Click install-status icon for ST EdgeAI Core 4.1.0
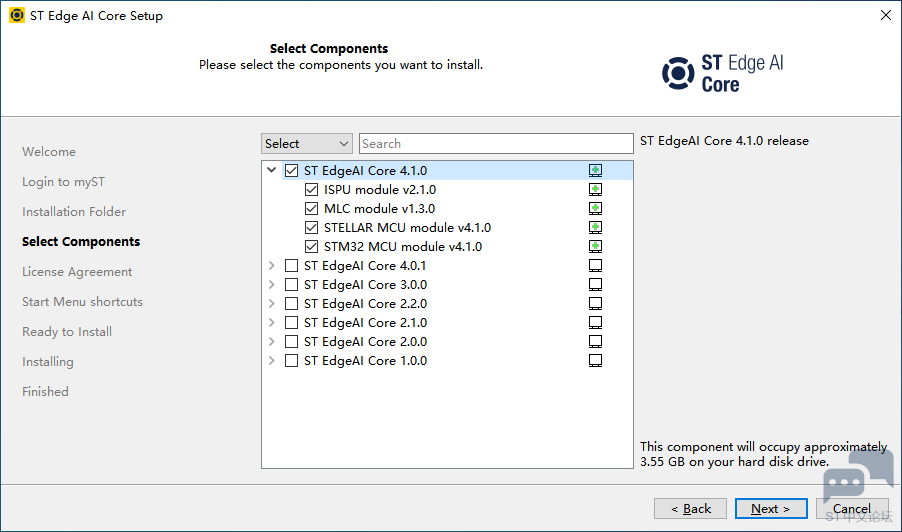 point(595,170)
